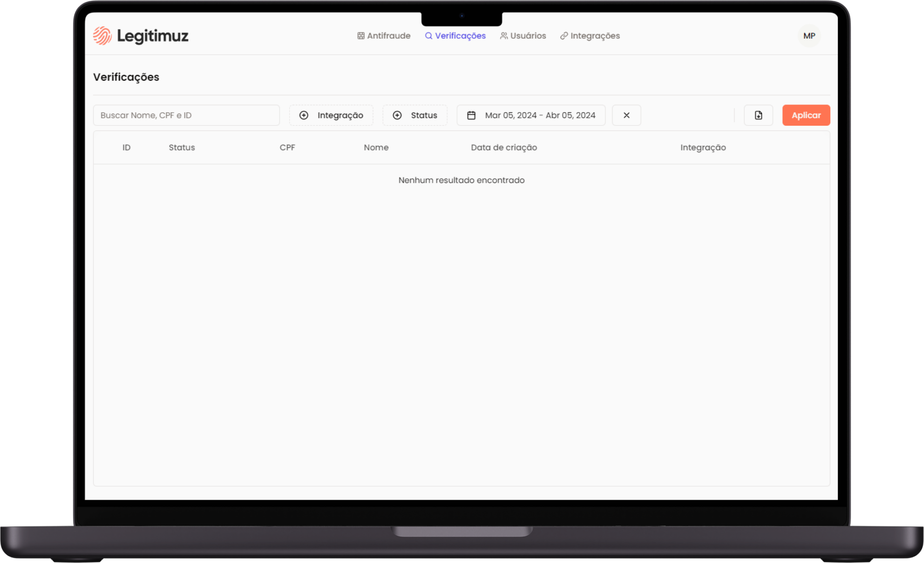Open the Antifraude section
The height and width of the screenshot is (563, 924).
coord(384,36)
